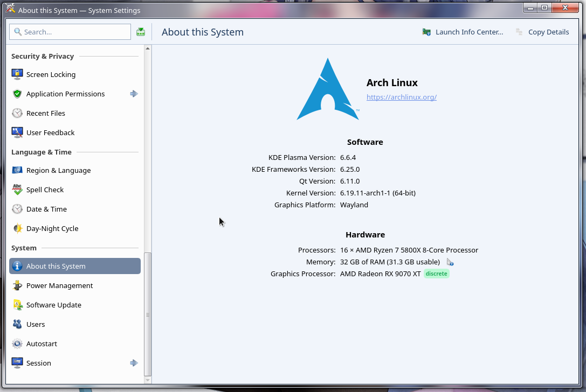586x392 pixels.
Task: Click the 32 GB of RAM text
Action: (390, 262)
